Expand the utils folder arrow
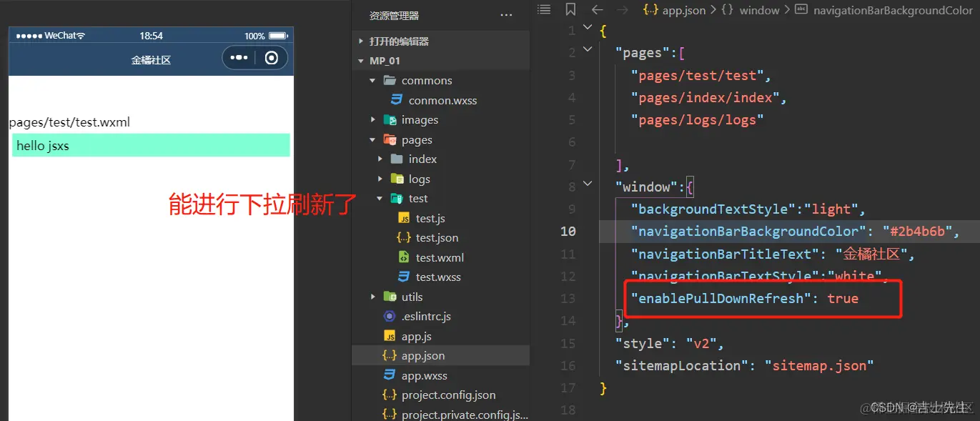Viewport: 980px width, 421px height. click(372, 297)
